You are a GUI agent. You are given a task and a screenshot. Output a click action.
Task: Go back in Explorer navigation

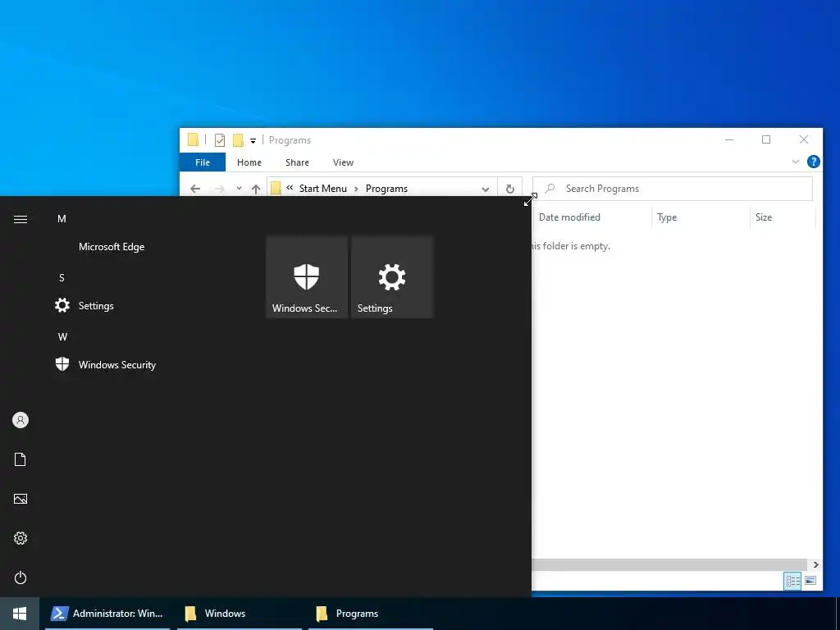tap(195, 189)
